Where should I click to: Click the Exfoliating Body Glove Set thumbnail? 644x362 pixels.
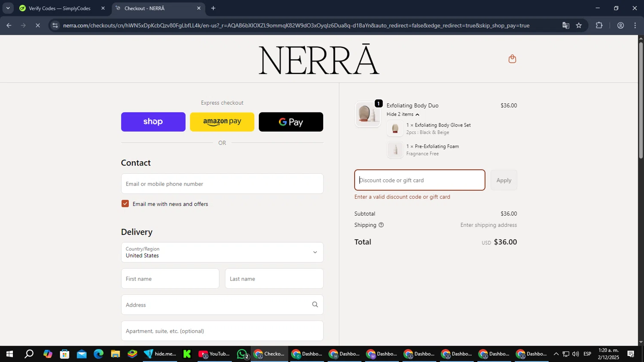pos(395,128)
